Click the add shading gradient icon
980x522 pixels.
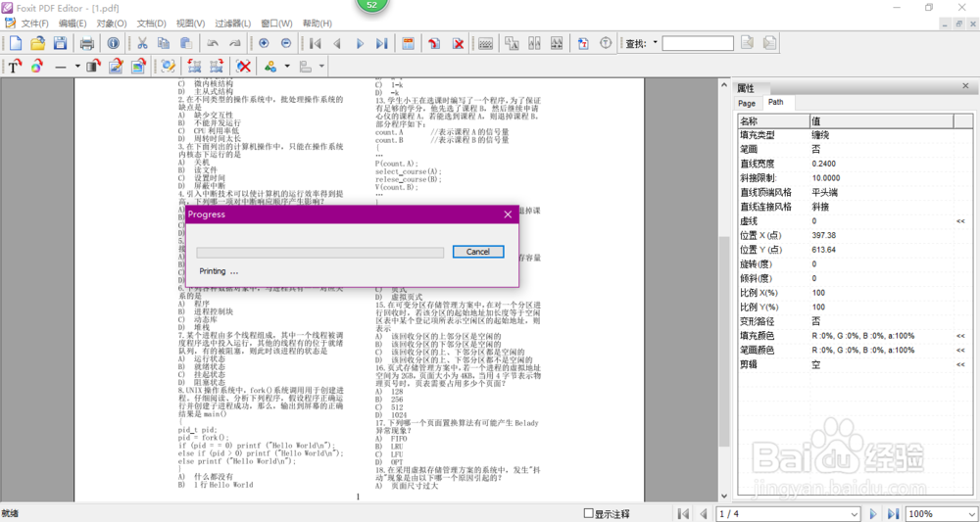tap(92, 66)
